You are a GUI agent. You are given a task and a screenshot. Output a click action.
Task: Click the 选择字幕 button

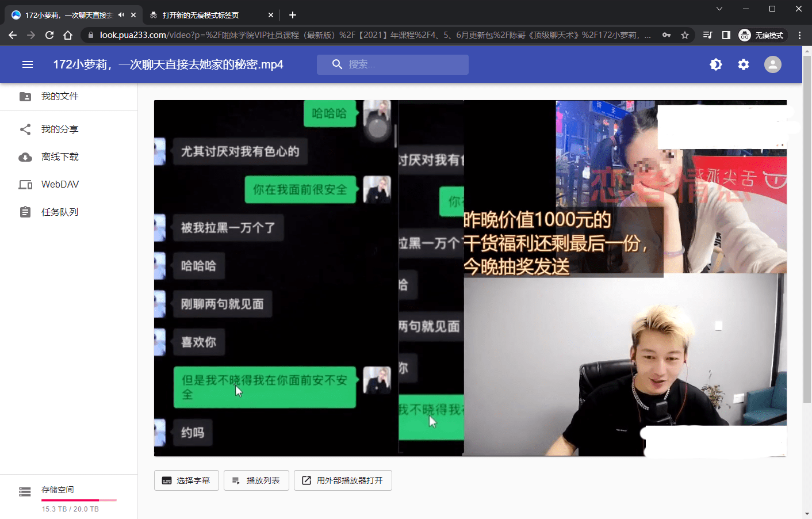tap(186, 480)
